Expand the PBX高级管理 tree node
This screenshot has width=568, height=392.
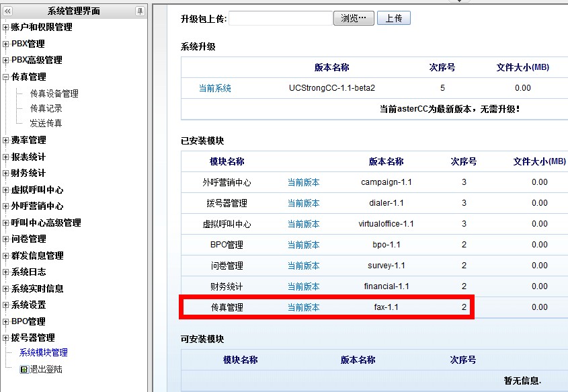tap(6, 61)
